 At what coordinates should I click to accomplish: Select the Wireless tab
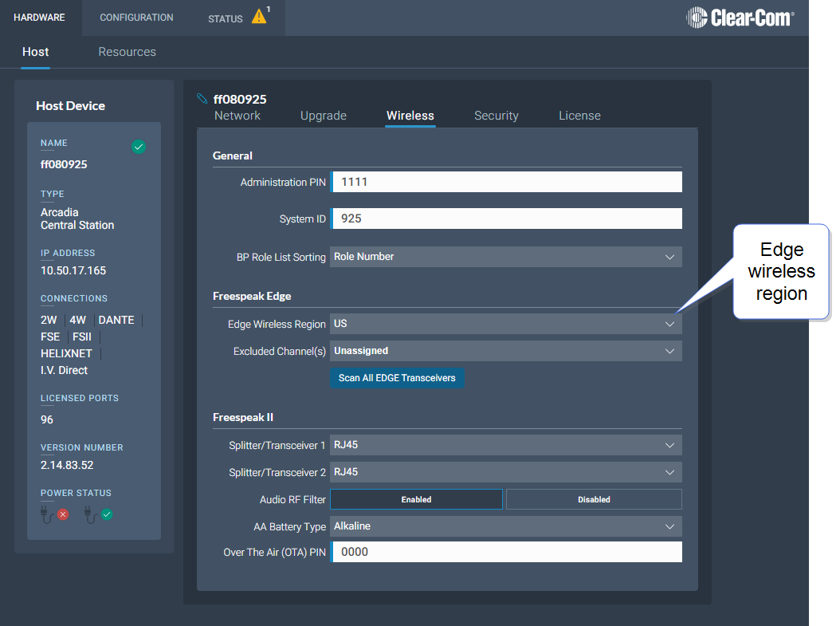point(410,116)
